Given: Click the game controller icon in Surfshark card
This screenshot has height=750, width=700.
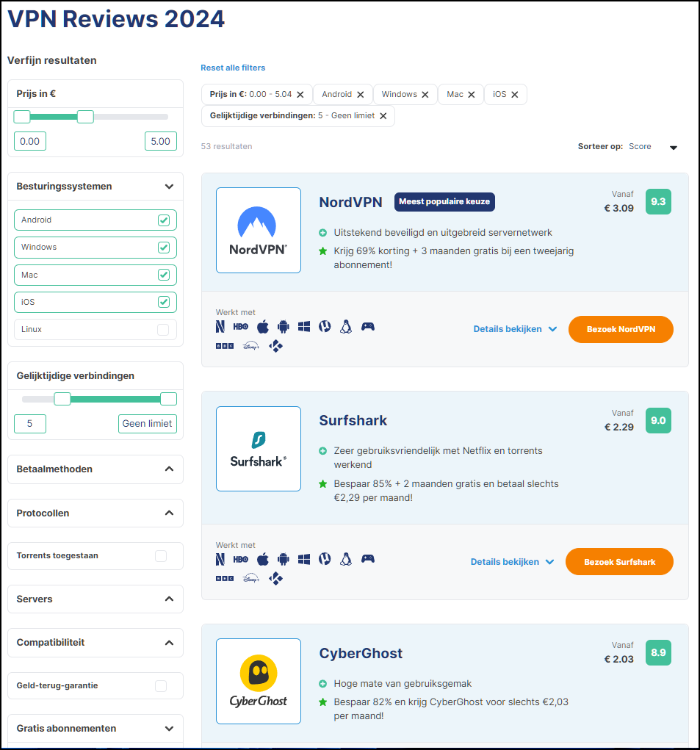Looking at the screenshot, I should tap(368, 559).
